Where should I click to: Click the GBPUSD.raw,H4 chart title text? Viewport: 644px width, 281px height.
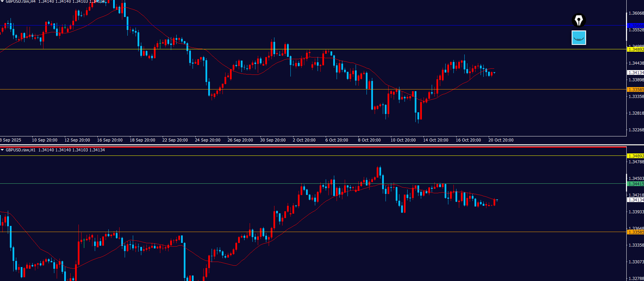20,2
